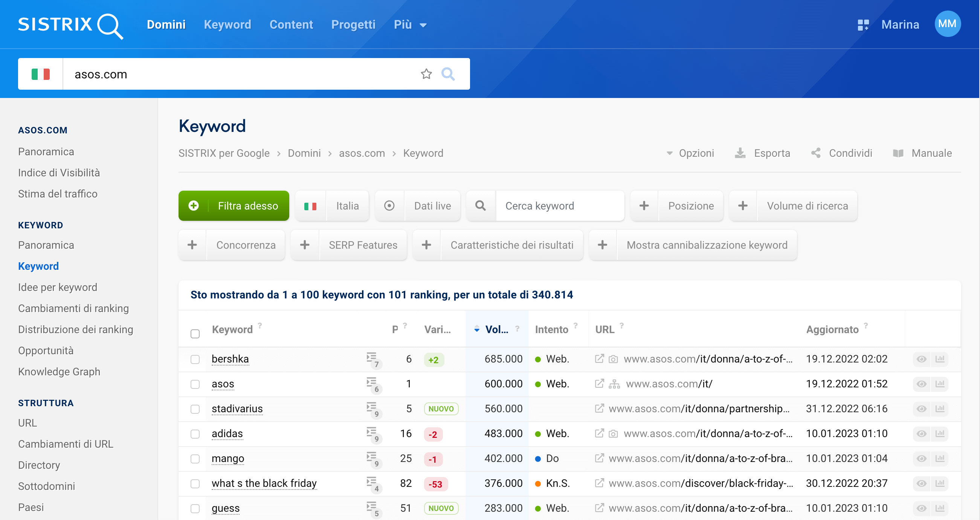This screenshot has width=980, height=520.
Task: Open the Italia country filter
Action: (x=332, y=206)
